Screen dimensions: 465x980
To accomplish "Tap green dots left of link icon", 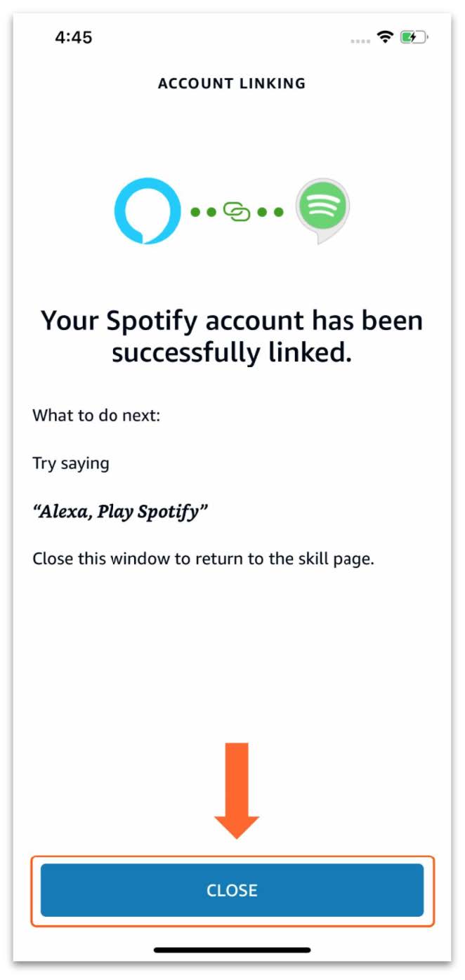I will tap(204, 211).
